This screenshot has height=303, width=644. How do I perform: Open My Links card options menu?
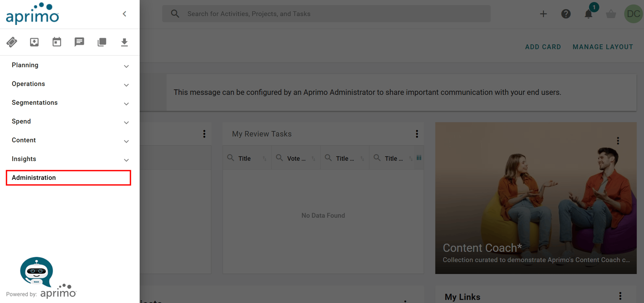(x=620, y=296)
